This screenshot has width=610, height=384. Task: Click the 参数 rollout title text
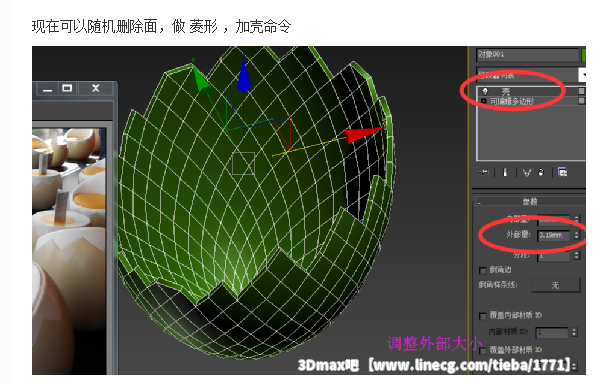click(x=530, y=202)
